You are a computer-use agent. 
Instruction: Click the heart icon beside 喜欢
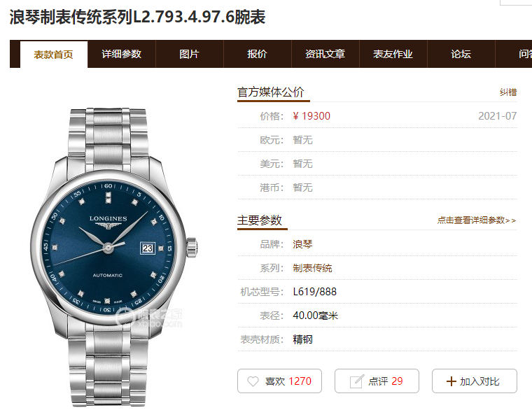(x=253, y=381)
